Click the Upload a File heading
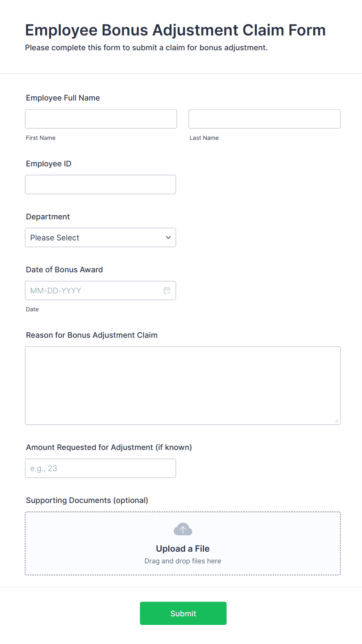Screen dimensions: 362x644 [183, 549]
